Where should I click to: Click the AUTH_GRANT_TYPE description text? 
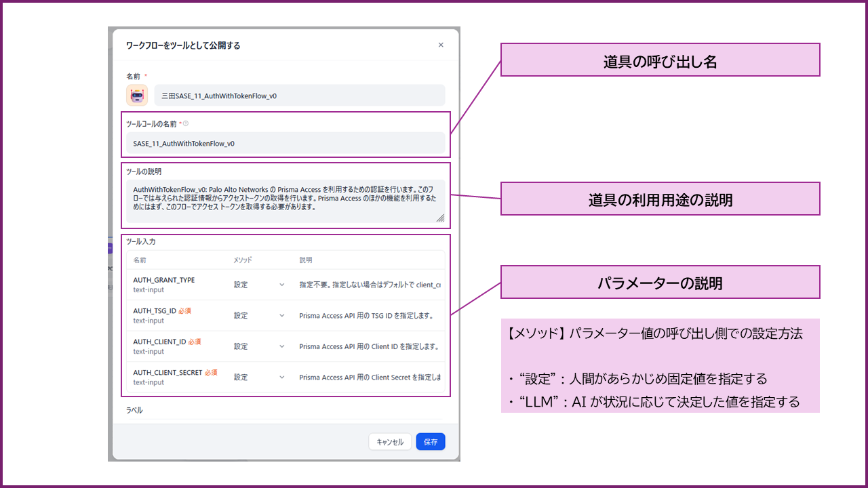coord(370,285)
